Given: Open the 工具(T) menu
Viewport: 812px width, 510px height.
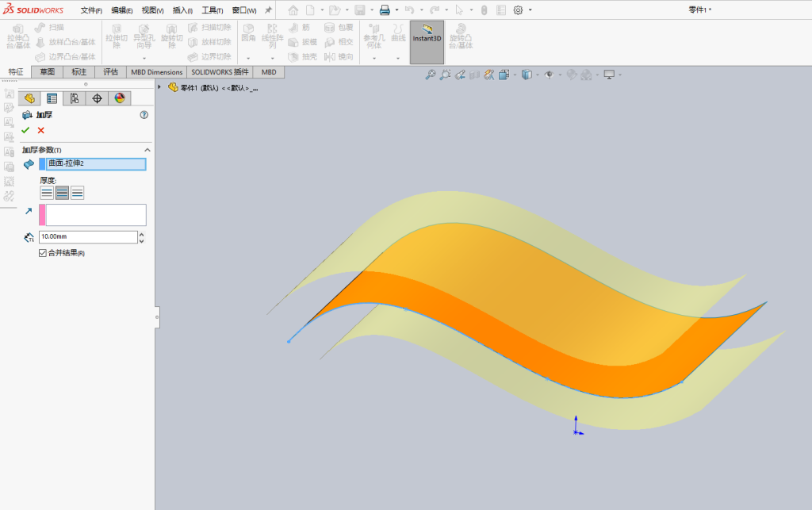Looking at the screenshot, I should tap(213, 10).
